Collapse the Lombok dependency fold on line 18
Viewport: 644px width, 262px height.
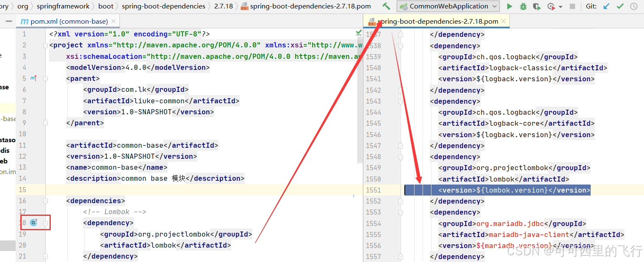tap(45, 223)
